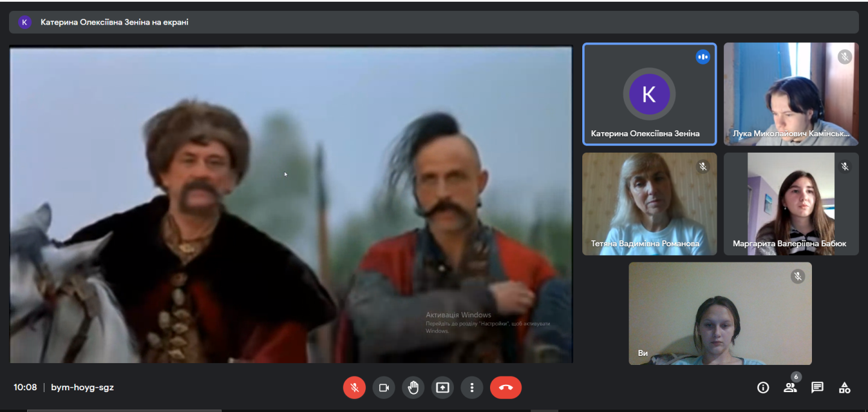Click the shared screen presentation video
The width and height of the screenshot is (868, 412).
tap(291, 205)
